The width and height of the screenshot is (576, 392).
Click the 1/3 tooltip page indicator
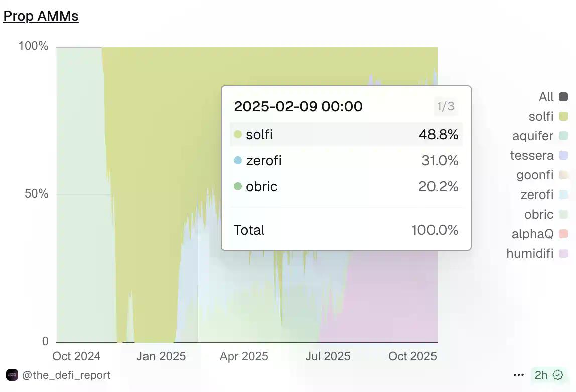[445, 106]
